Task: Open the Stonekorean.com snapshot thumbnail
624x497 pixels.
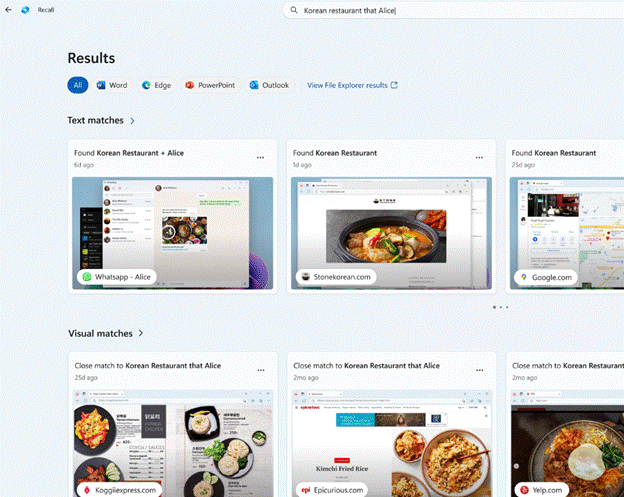Action: point(391,233)
